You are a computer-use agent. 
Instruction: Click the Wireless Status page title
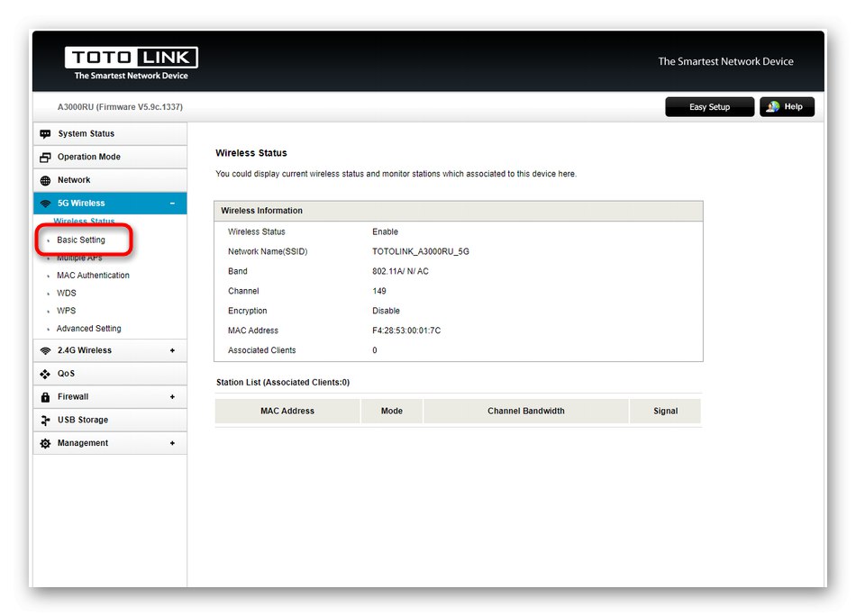[251, 153]
